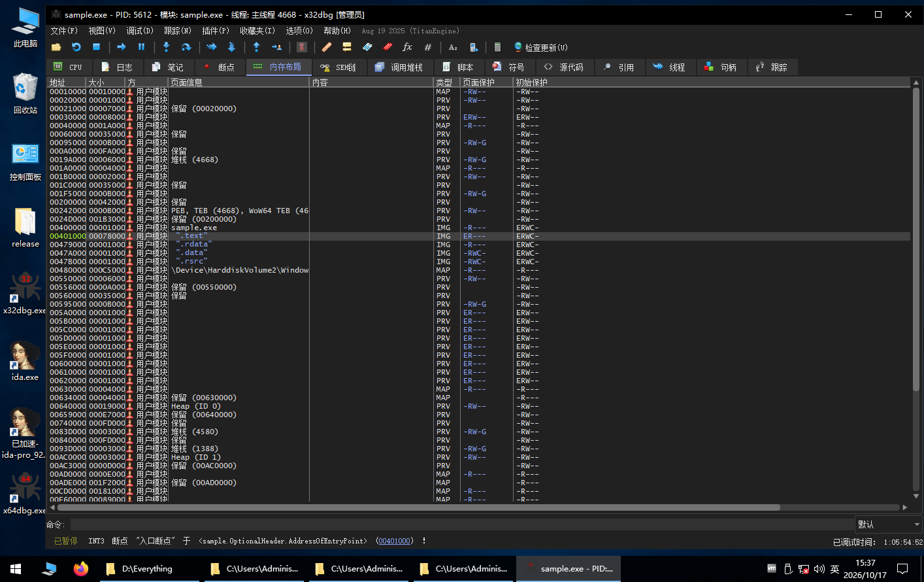Open Firefox from the taskbar
The image size is (924, 582).
pos(81,569)
